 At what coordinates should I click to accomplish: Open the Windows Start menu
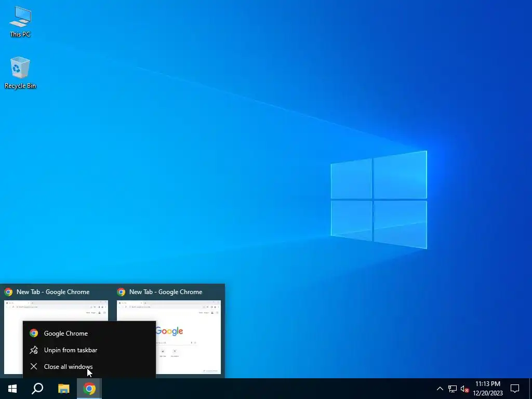[x=12, y=389]
